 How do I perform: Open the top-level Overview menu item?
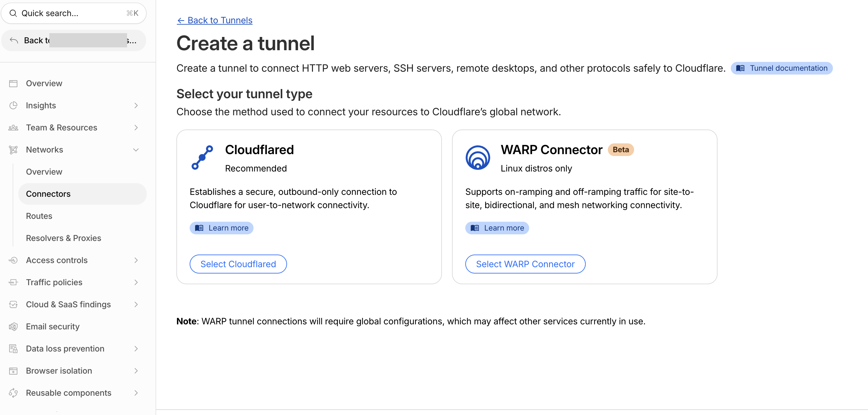74,83
